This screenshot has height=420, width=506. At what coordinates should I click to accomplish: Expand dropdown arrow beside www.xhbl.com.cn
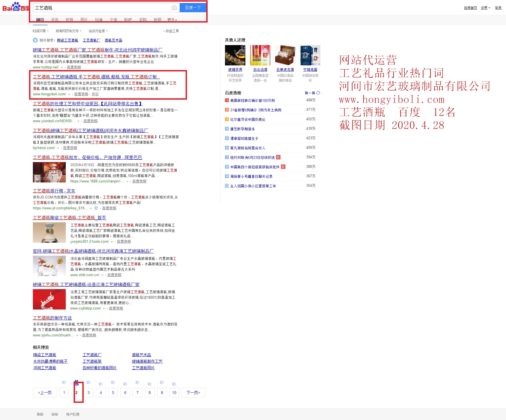pos(102,275)
